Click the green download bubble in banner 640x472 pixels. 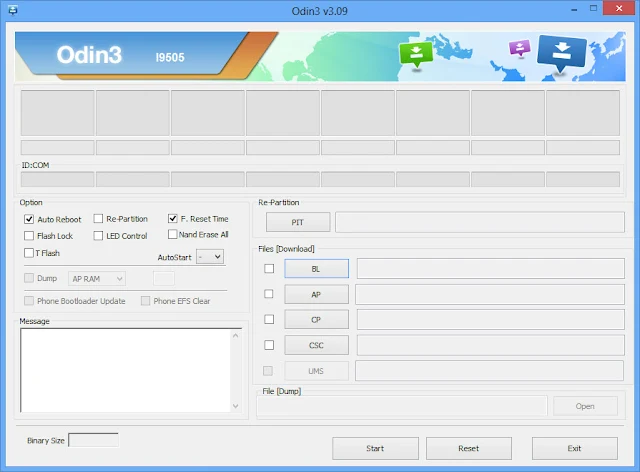click(x=416, y=55)
